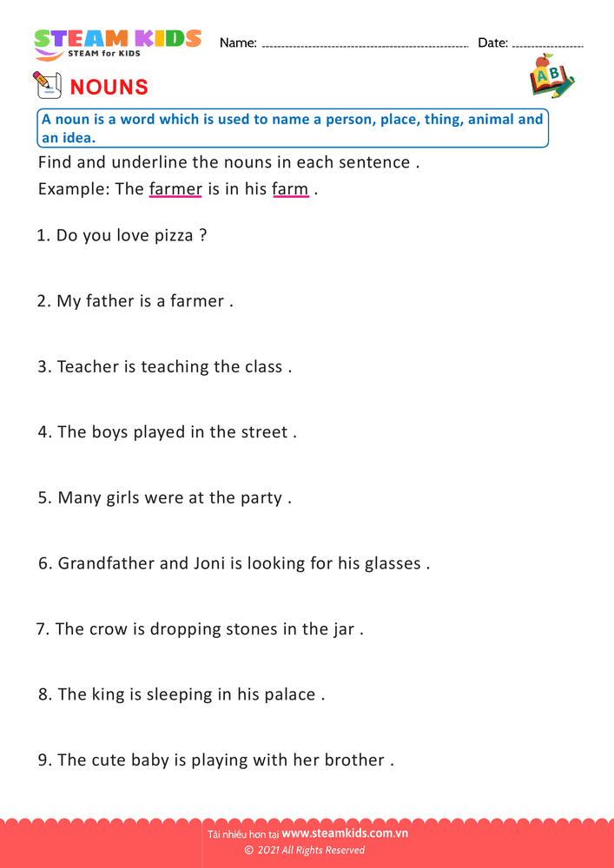The width and height of the screenshot is (614, 868).
Task: Click the Date blank line
Action: (547, 43)
